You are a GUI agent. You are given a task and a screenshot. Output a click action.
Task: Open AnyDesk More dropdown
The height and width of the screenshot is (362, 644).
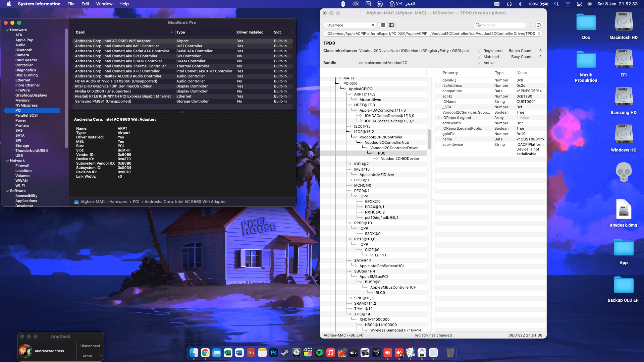[x=90, y=356]
